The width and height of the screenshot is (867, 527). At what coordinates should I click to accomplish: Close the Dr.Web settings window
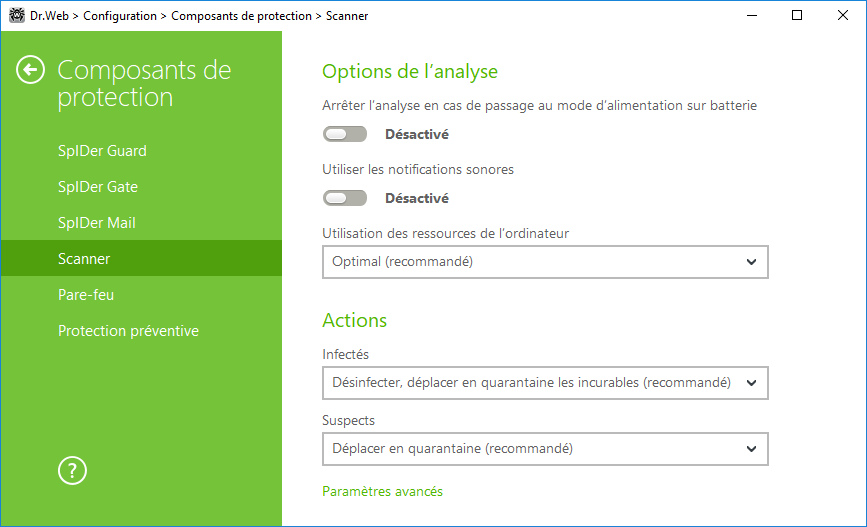843,15
